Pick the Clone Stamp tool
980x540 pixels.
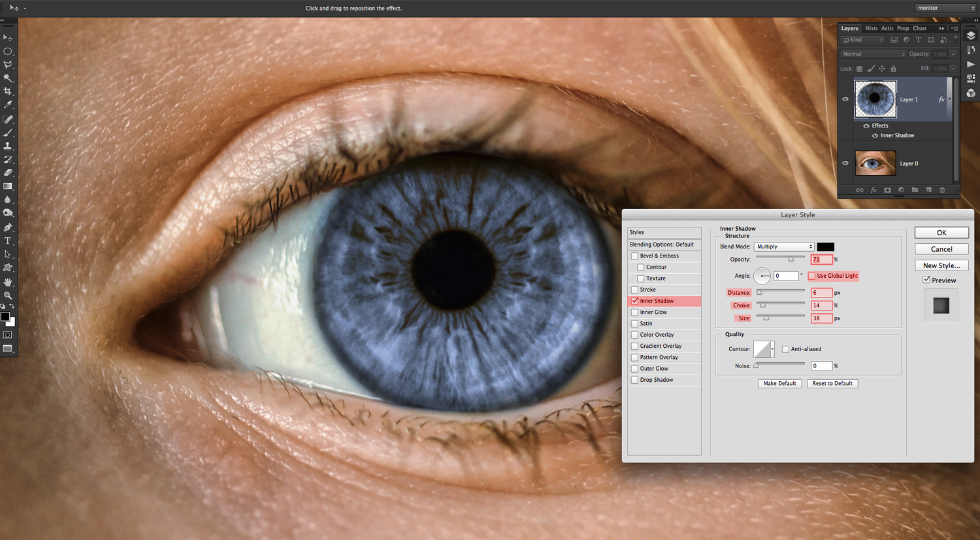click(8, 146)
